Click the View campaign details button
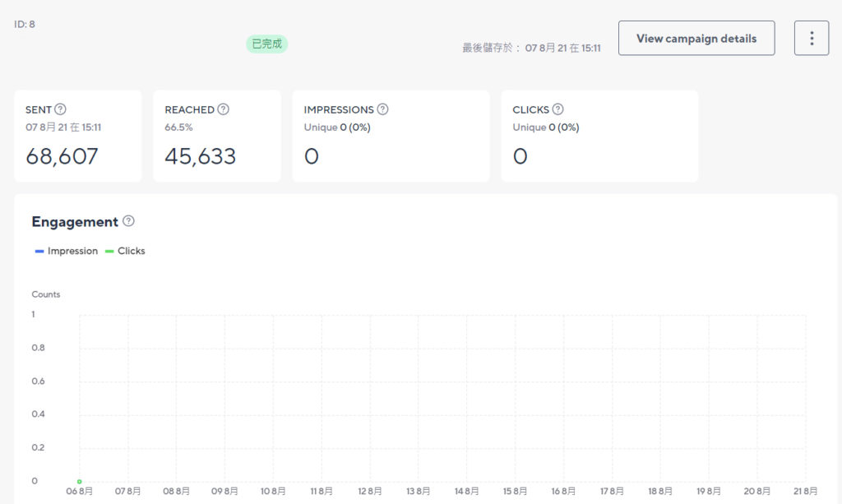 [x=696, y=39]
